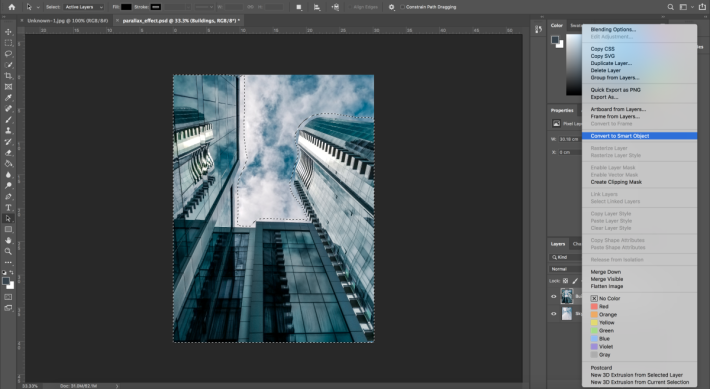
Task: Go to Home screen icon
Action: tap(12, 7)
